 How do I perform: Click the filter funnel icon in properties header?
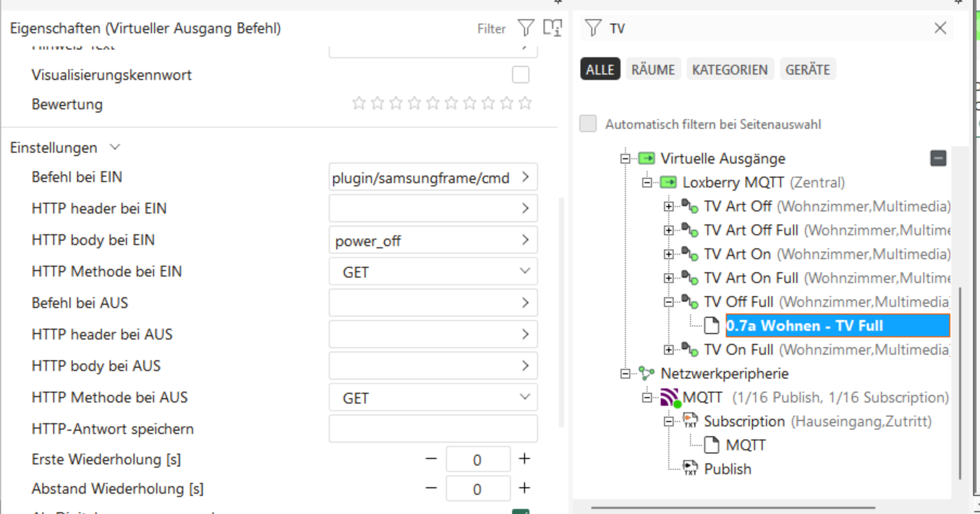526,28
